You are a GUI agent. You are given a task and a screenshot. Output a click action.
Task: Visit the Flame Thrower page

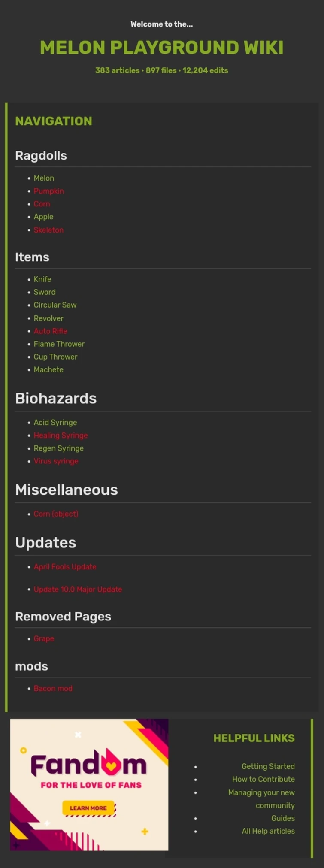point(59,344)
